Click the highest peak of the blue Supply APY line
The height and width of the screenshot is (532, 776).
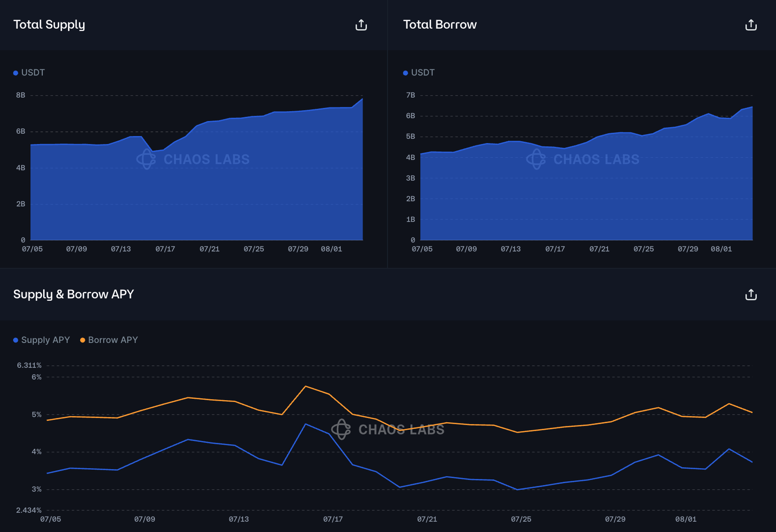tap(305, 424)
